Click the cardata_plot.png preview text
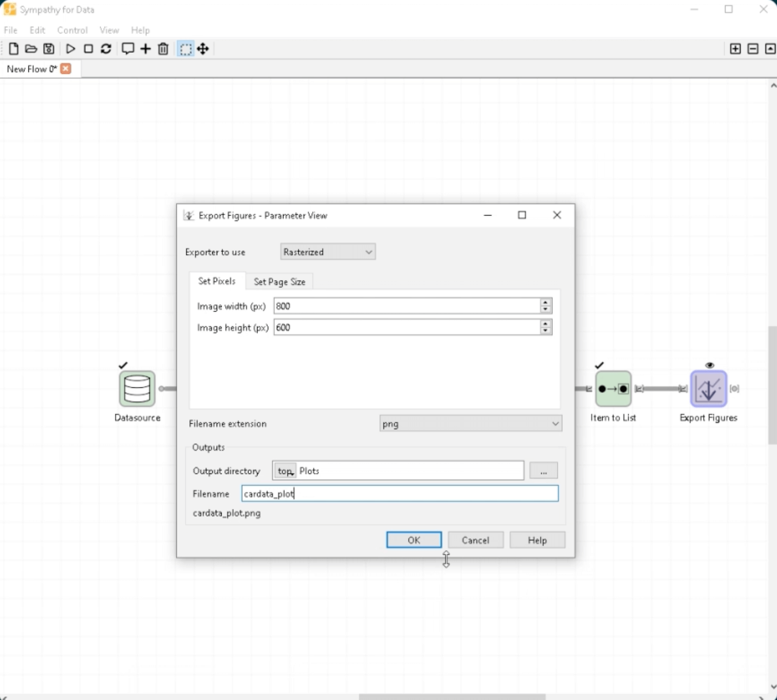This screenshot has height=700, width=777. click(x=227, y=513)
